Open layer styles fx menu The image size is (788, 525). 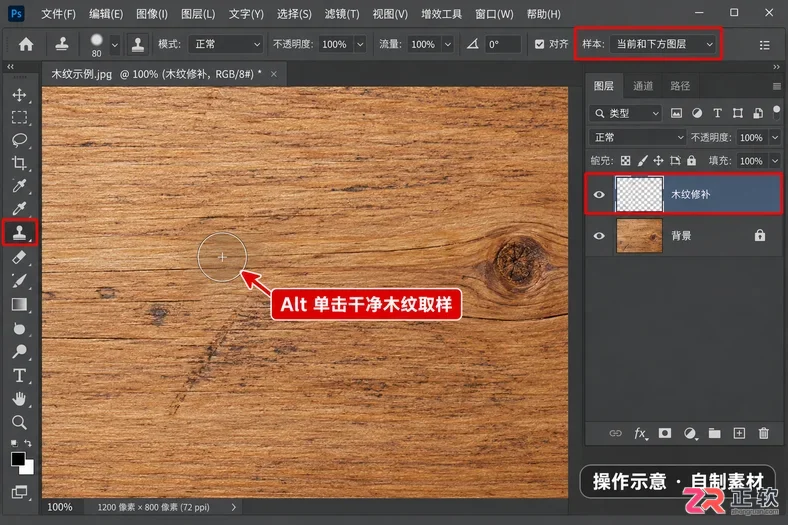pos(640,433)
